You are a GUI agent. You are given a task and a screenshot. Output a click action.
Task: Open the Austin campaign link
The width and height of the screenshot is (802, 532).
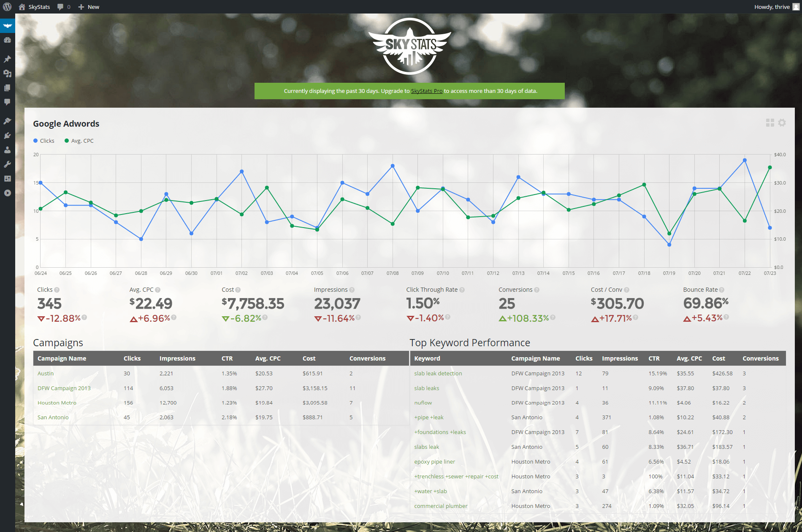click(x=46, y=373)
